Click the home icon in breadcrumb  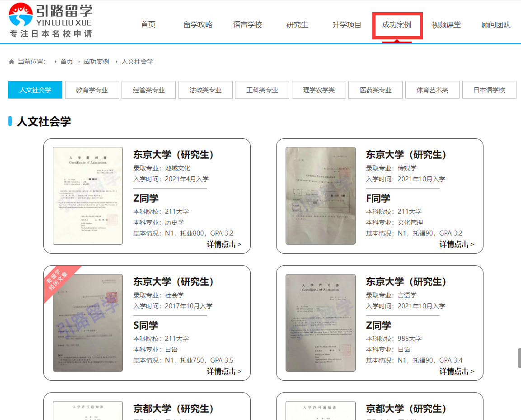(12, 61)
